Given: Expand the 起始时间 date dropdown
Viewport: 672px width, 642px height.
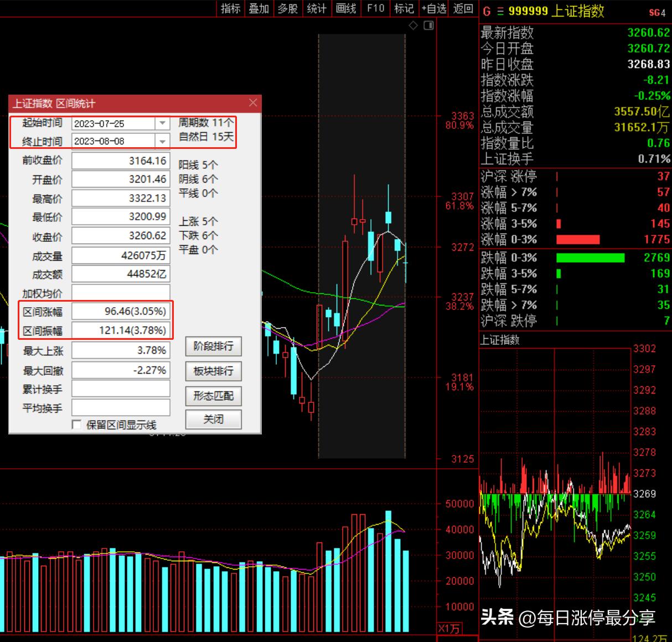Looking at the screenshot, I should (x=162, y=123).
